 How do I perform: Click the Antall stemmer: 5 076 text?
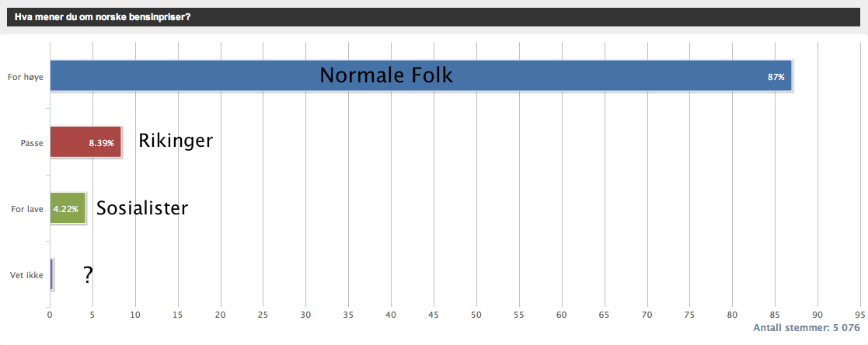807,328
